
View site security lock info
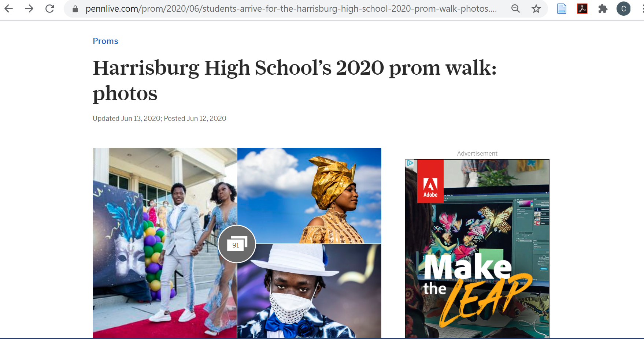(75, 9)
